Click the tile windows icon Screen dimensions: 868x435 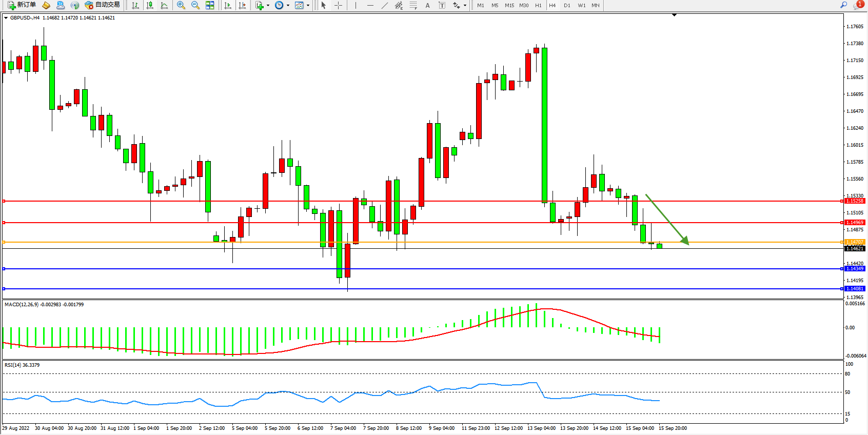[210, 5]
